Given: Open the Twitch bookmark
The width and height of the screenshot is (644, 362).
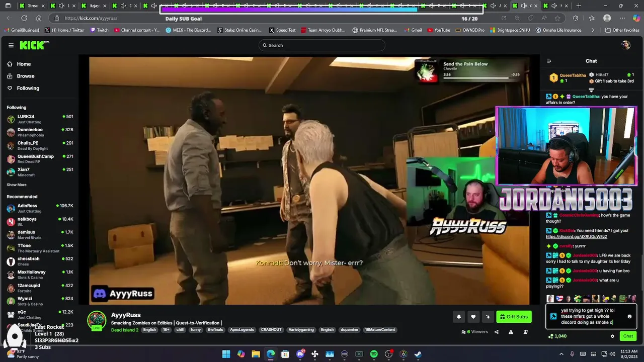Looking at the screenshot, I should click(x=99, y=30).
